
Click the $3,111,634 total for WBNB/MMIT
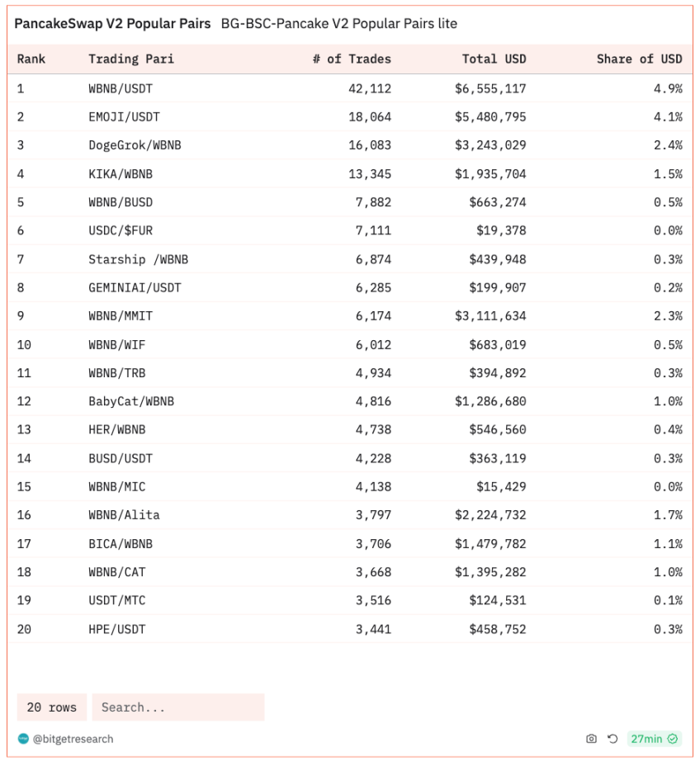pyautogui.click(x=490, y=316)
